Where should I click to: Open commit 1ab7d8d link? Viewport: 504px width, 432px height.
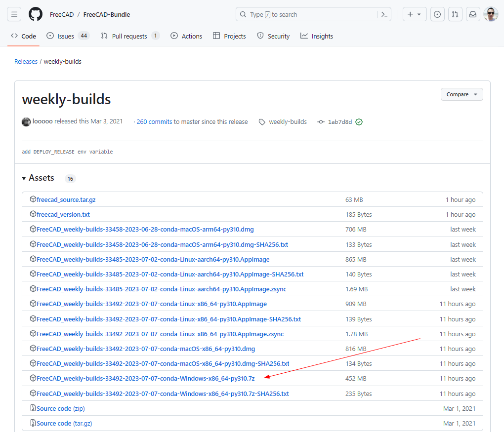click(x=340, y=122)
